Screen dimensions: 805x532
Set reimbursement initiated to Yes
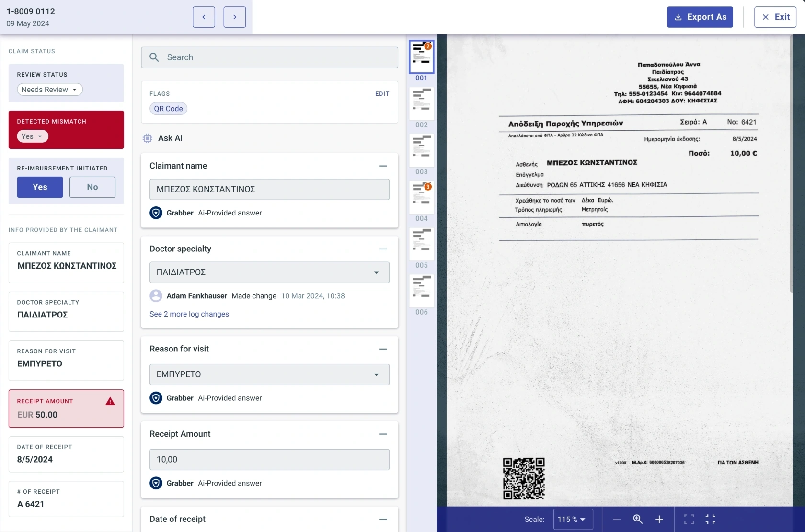click(40, 187)
